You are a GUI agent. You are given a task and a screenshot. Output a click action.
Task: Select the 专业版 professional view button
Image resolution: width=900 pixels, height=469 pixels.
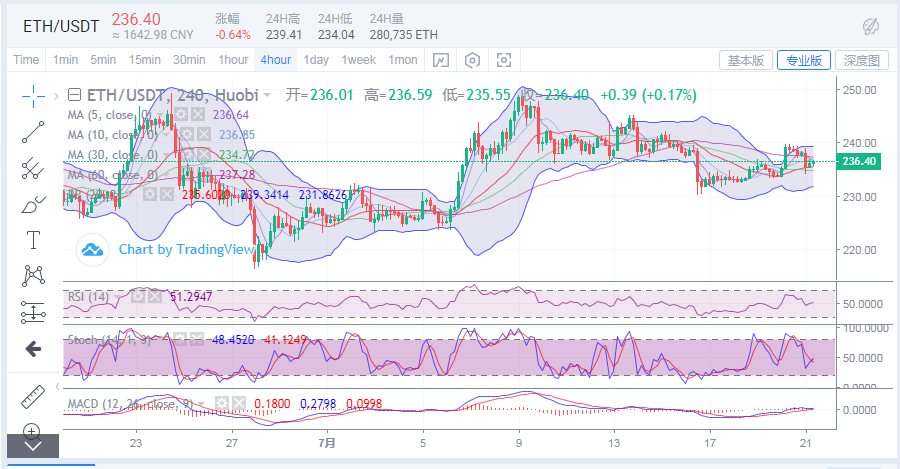(804, 60)
